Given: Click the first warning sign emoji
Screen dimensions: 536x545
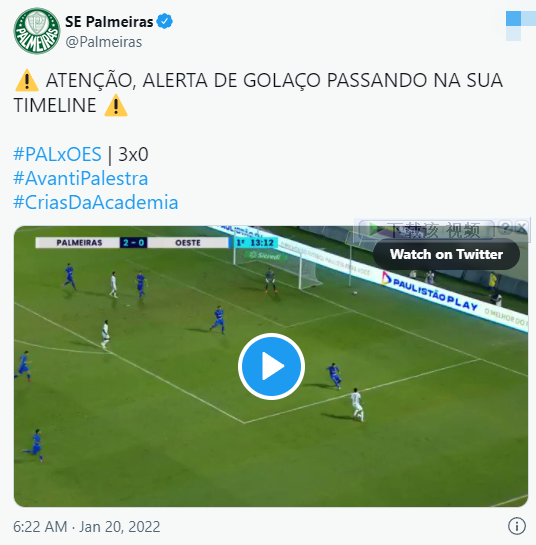Looking at the screenshot, I should [27, 80].
